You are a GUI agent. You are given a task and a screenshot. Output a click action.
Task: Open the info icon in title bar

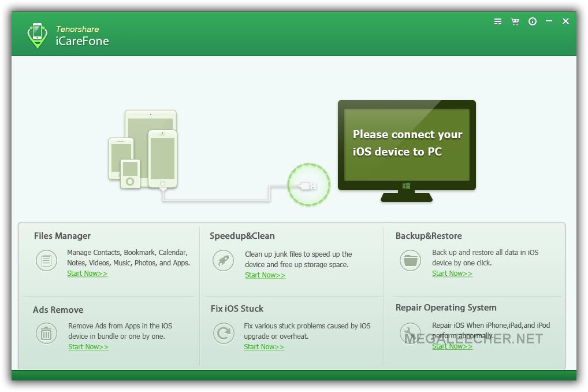point(533,21)
